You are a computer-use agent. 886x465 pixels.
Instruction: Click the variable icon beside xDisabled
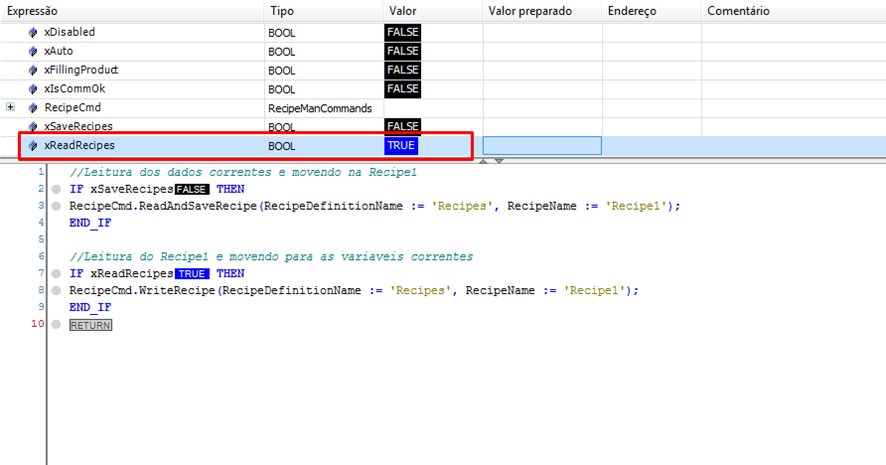click(33, 33)
